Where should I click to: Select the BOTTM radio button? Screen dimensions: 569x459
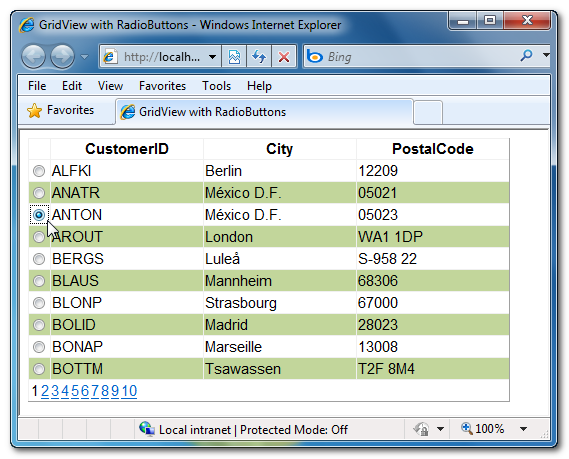pos(39,369)
